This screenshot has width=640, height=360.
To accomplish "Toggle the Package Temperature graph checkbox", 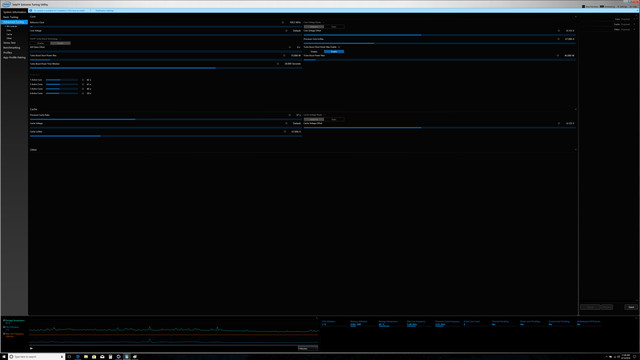I will [4, 320].
